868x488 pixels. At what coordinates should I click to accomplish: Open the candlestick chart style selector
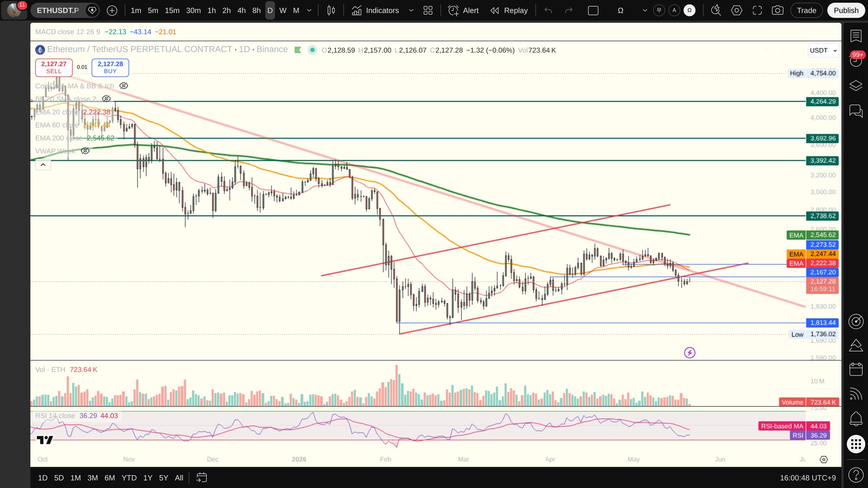(331, 10)
